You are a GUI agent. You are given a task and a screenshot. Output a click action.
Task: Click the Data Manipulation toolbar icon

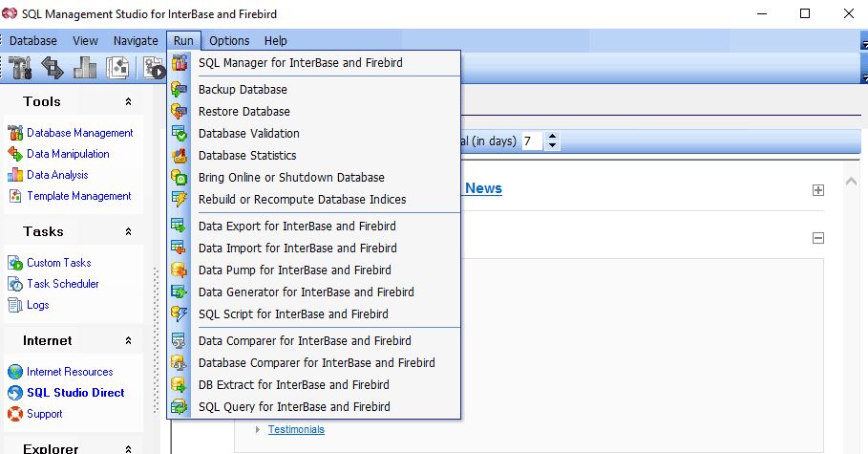[x=53, y=68]
